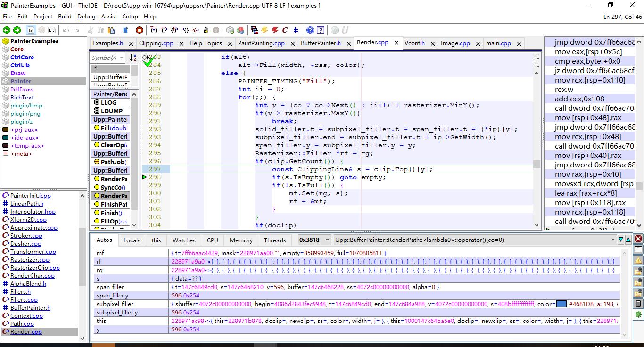Image resolution: width=644 pixels, height=347 pixels.
Task: Click the red Stop debugging icon
Action: (x=140, y=30)
